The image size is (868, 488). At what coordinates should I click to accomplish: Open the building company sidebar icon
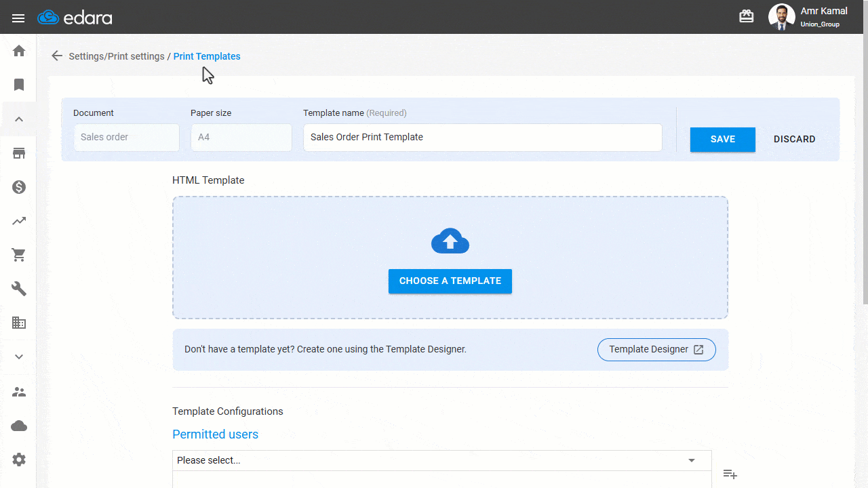pyautogui.click(x=19, y=323)
